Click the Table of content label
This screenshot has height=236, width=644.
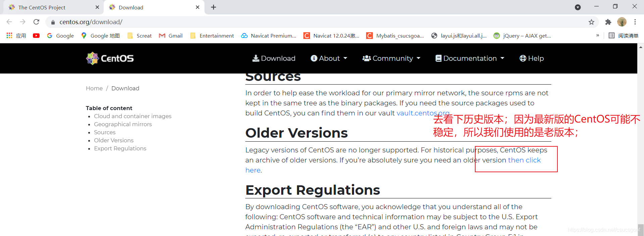(109, 108)
